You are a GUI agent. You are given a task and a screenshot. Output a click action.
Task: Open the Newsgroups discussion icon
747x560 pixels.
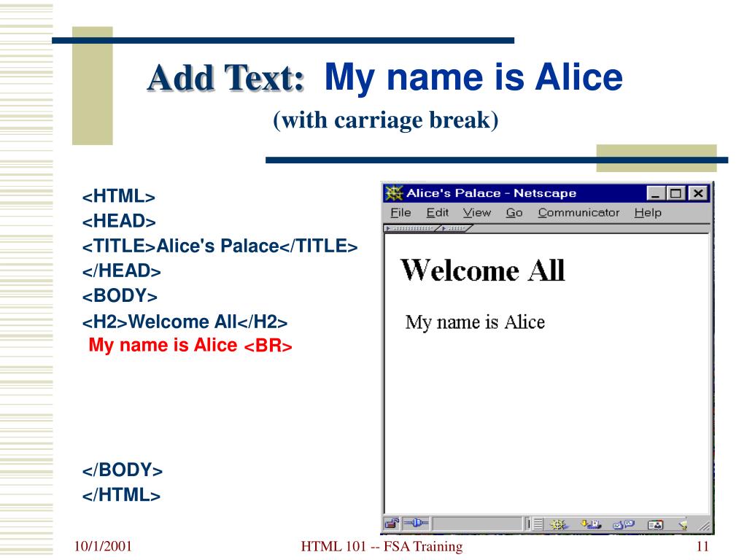pos(624,524)
